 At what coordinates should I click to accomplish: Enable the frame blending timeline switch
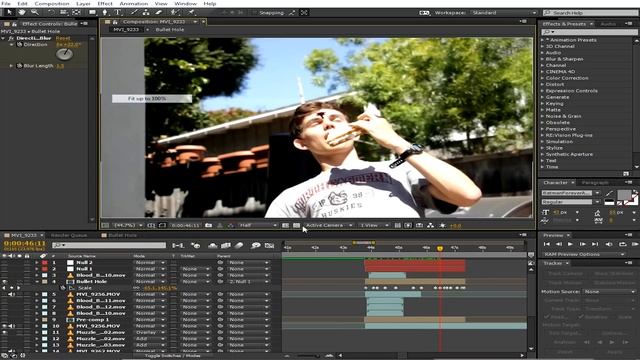(226, 245)
